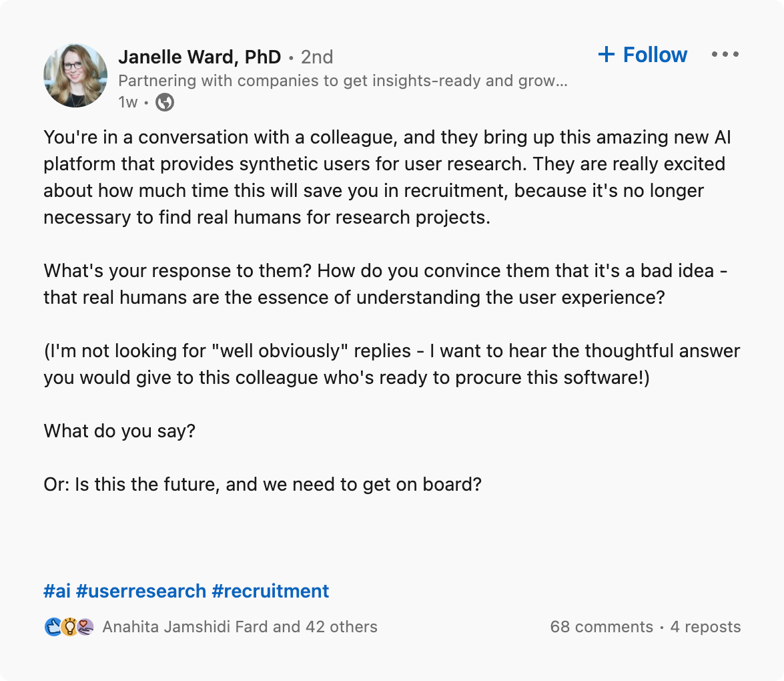Click the author name Janelle Ward, PhD

click(200, 57)
